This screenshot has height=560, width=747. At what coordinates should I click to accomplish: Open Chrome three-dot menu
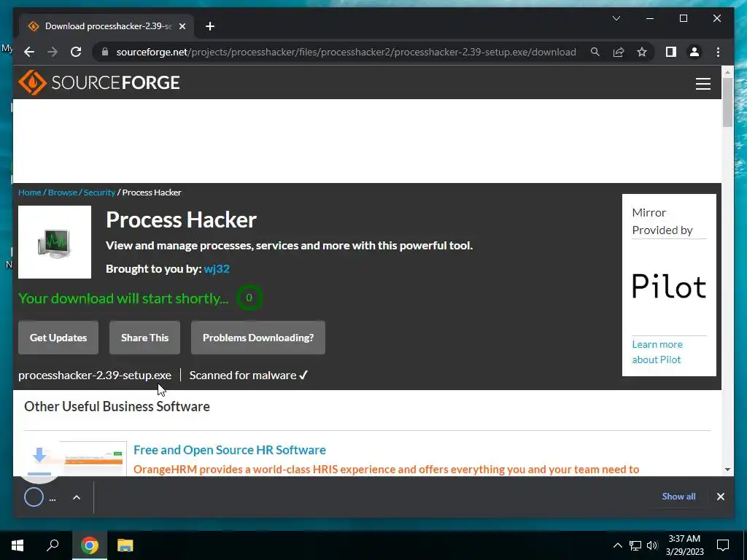tap(718, 52)
